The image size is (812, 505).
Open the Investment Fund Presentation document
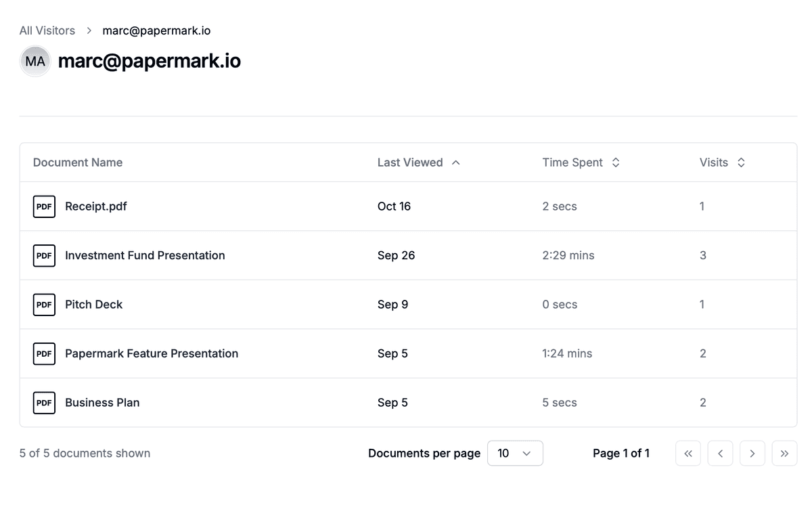[145, 256]
